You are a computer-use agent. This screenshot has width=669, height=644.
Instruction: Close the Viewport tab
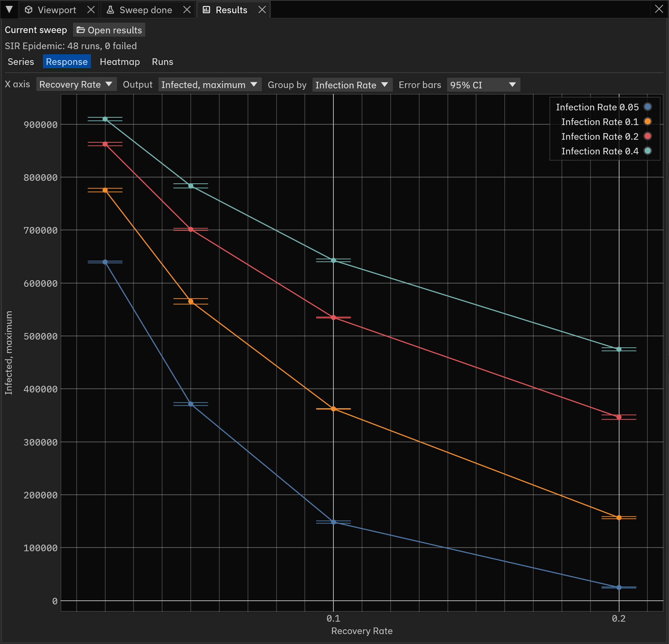[91, 10]
